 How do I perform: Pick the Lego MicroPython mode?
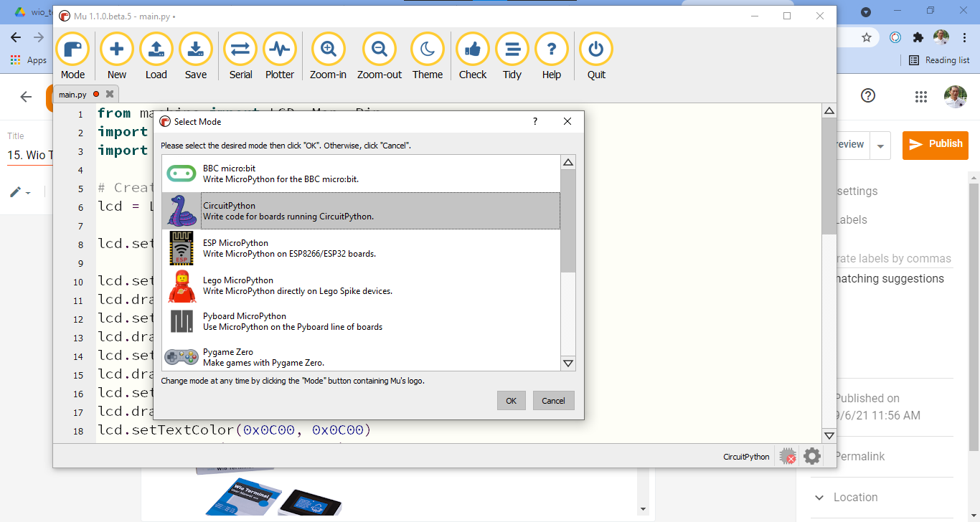pyautogui.click(x=361, y=285)
